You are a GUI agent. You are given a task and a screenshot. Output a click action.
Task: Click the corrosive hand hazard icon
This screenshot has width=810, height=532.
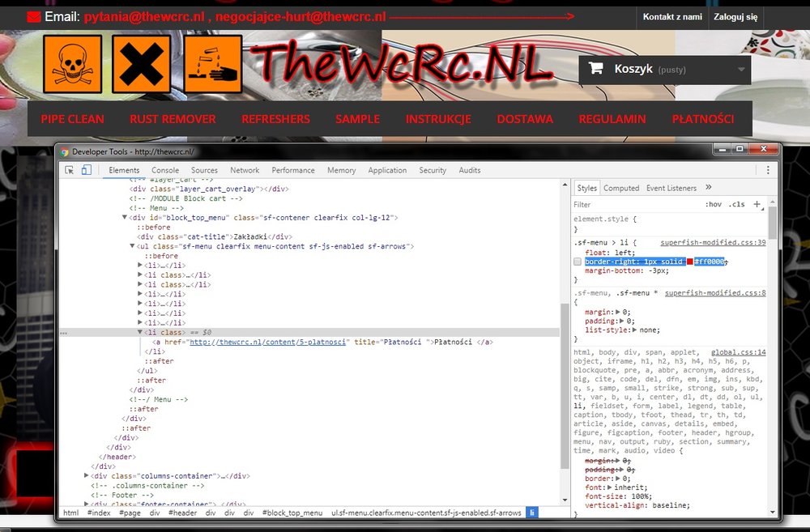point(213,64)
